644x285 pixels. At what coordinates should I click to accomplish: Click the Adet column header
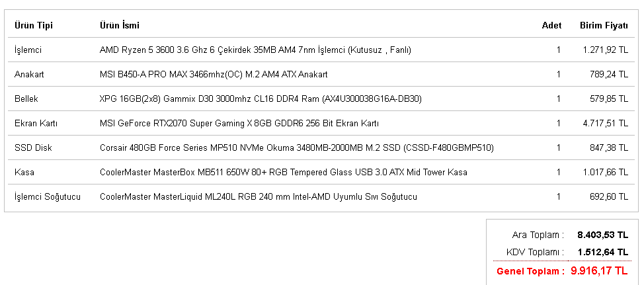tap(551, 25)
